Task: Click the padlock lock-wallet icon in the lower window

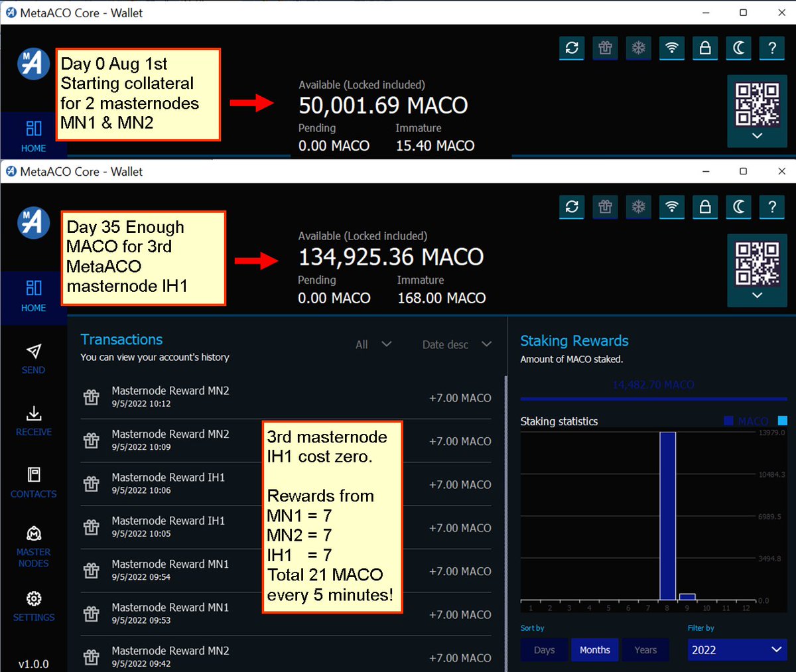Action: coord(705,207)
